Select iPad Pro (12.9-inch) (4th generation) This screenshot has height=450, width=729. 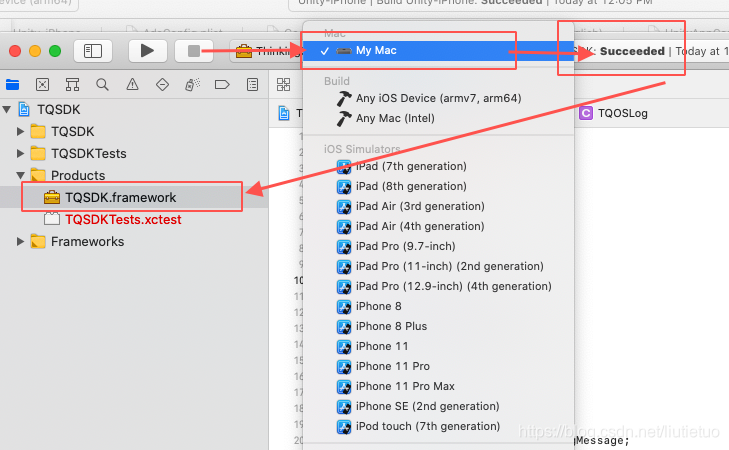click(438, 286)
